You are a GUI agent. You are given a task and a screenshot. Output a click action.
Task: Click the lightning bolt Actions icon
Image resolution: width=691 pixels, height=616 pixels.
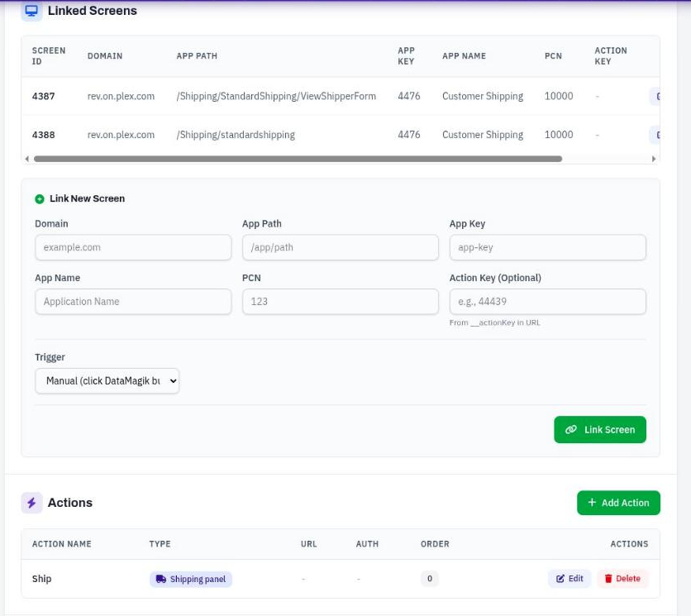(x=31, y=503)
